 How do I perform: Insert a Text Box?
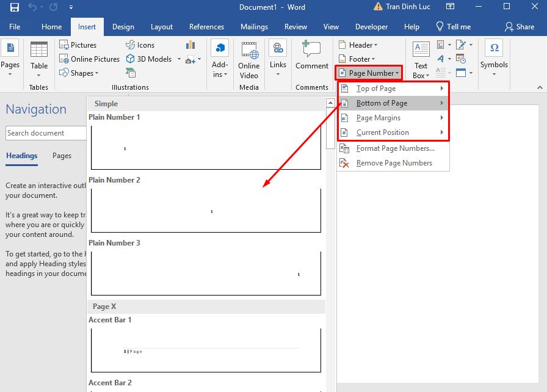click(x=421, y=60)
